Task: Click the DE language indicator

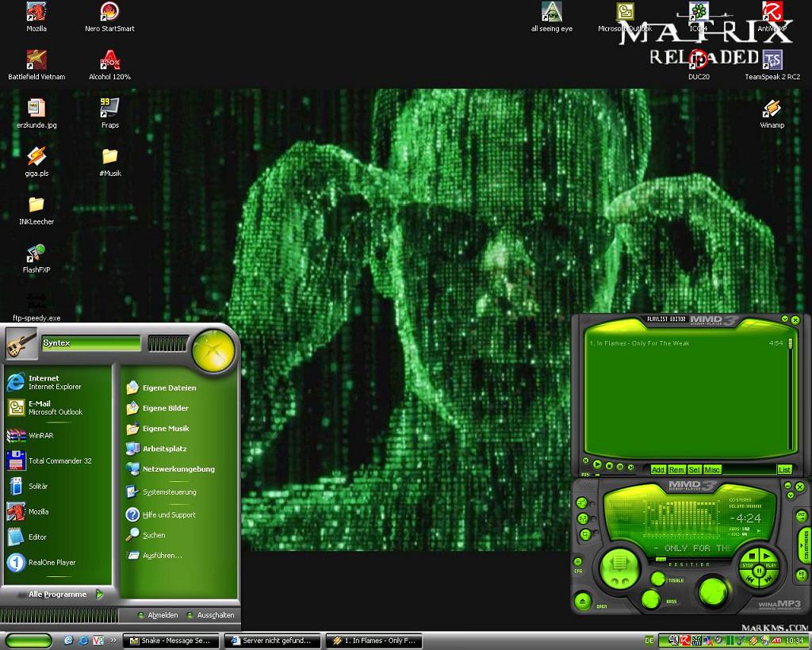Action: pos(649,640)
